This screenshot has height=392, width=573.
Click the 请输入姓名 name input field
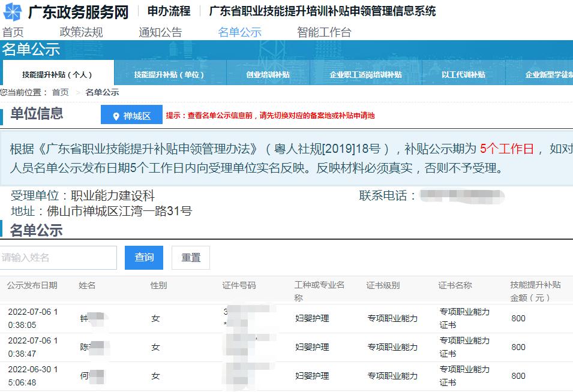pyautogui.click(x=58, y=257)
